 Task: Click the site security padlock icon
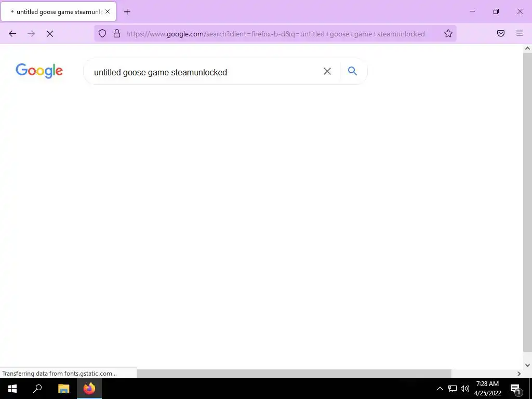117,33
